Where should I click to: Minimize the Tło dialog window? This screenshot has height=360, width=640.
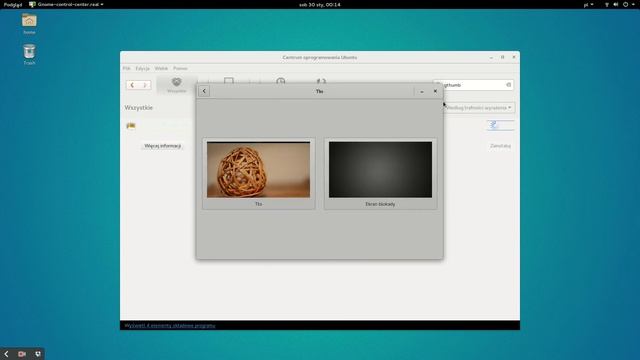point(422,91)
